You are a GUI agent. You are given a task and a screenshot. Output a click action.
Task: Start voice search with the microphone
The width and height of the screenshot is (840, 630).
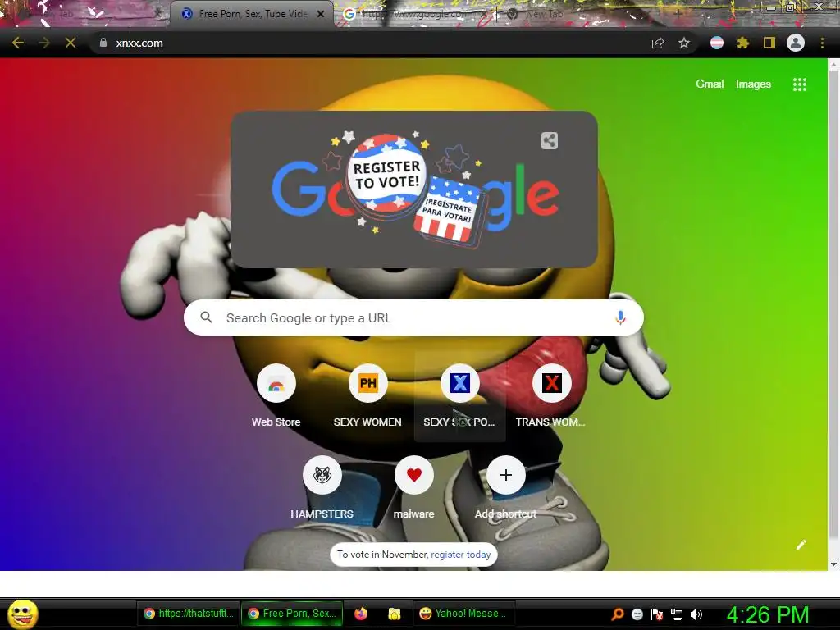[620, 317]
